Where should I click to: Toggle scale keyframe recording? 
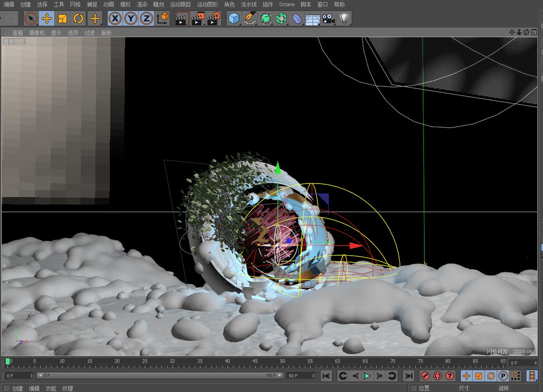(x=479, y=376)
